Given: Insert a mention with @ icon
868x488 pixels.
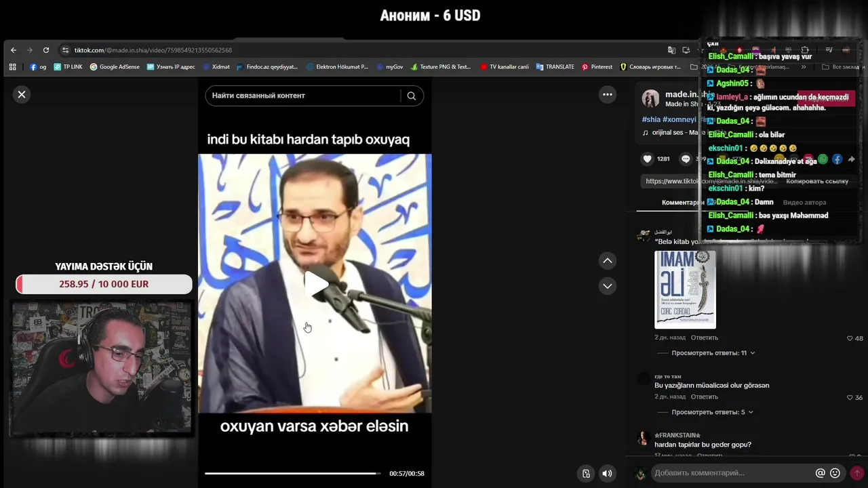Looking at the screenshot, I should (821, 473).
